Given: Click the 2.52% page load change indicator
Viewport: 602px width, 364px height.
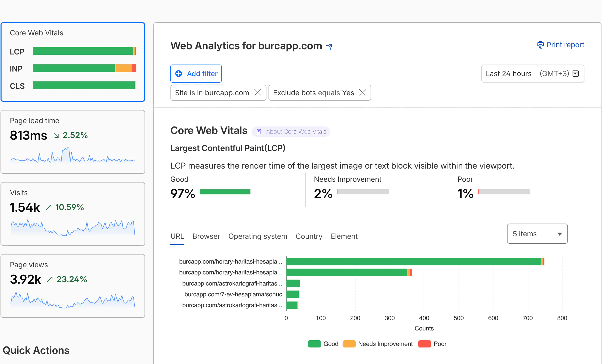Looking at the screenshot, I should [70, 135].
